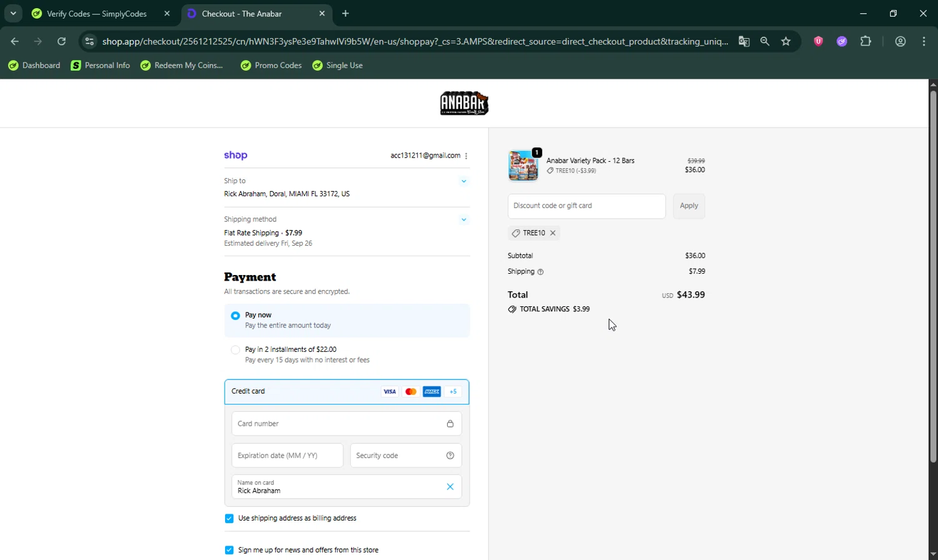Click the Shop Pay logo
Image resolution: width=938 pixels, height=560 pixels.
236,155
